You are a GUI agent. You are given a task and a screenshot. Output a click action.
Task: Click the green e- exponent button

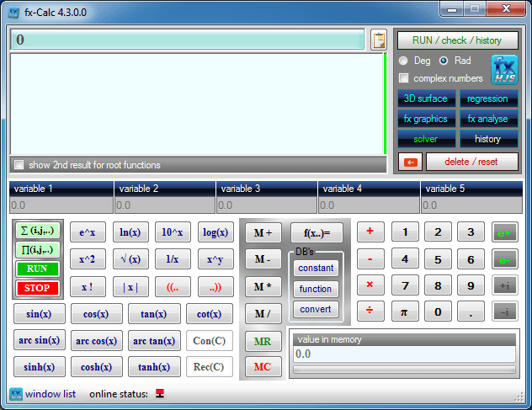[504, 259]
